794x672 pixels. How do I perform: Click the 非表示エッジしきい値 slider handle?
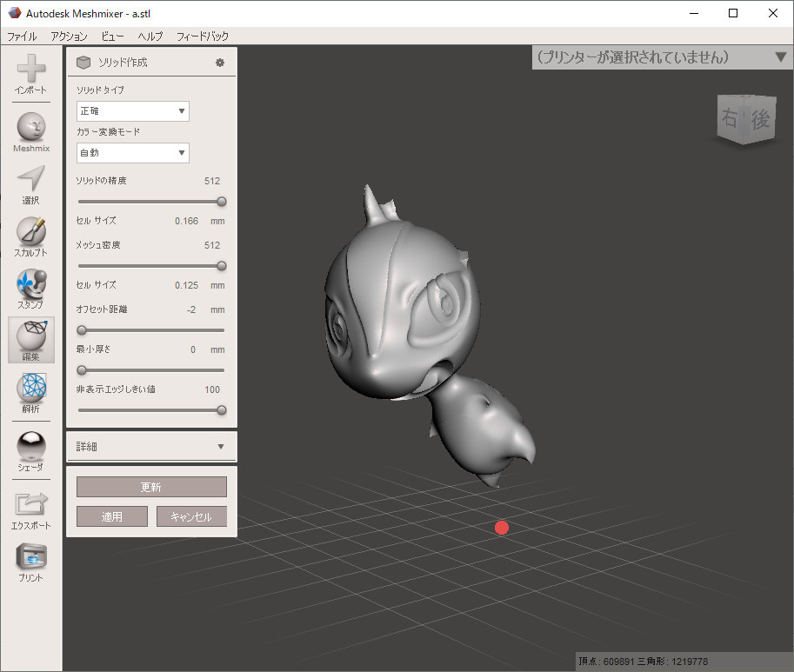(x=221, y=410)
